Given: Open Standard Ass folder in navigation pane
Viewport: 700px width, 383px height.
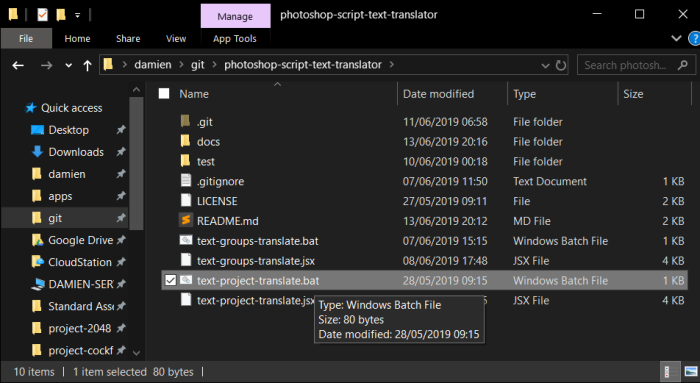Looking at the screenshot, I should click(x=81, y=306).
